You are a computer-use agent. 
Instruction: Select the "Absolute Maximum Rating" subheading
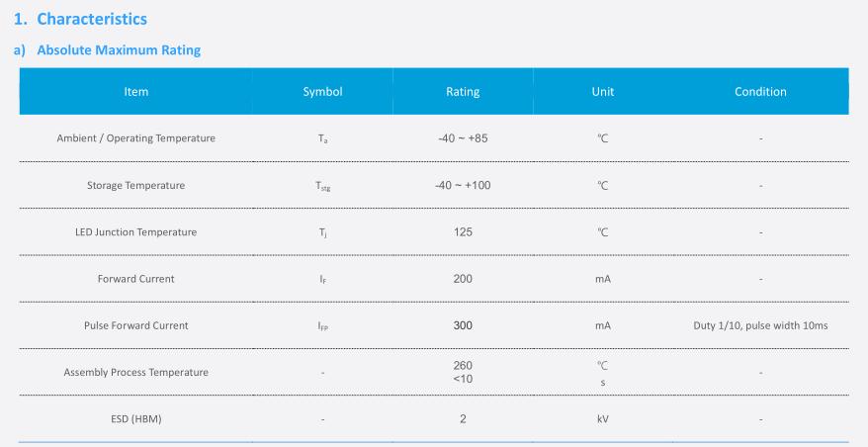tap(118, 50)
